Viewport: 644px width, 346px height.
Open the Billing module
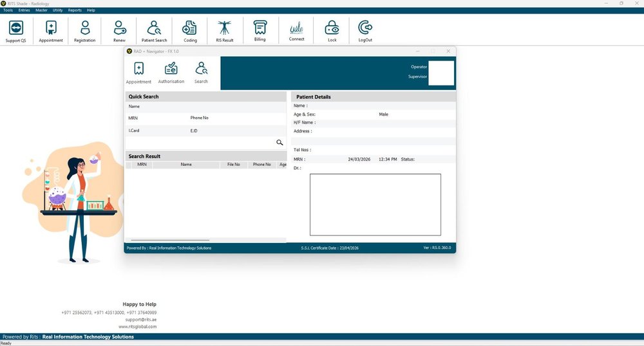click(x=260, y=31)
